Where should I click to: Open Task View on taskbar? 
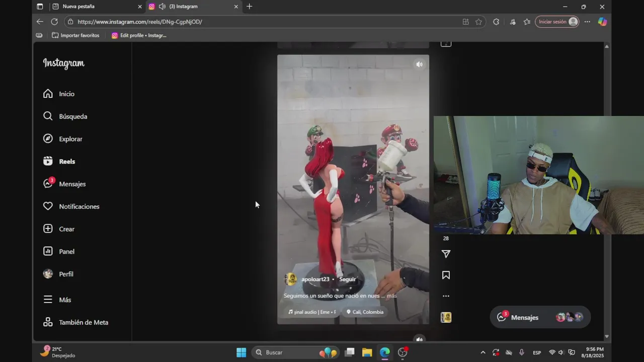350,352
